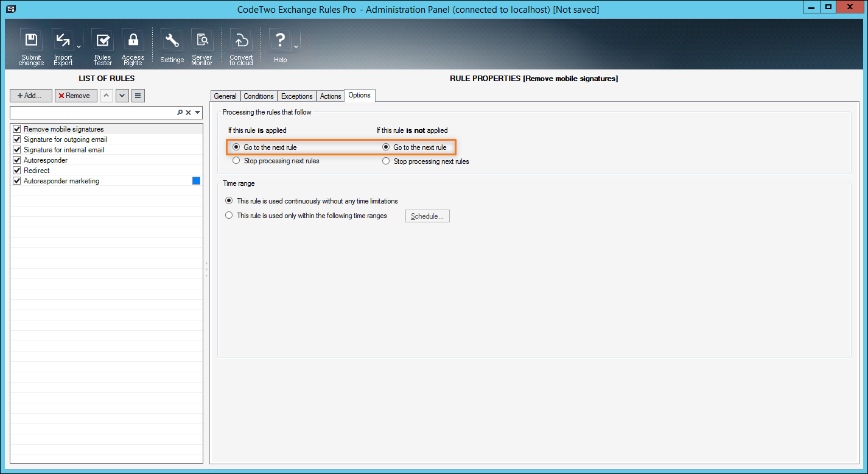
Task: Click the application icon in title bar
Action: [10, 9]
